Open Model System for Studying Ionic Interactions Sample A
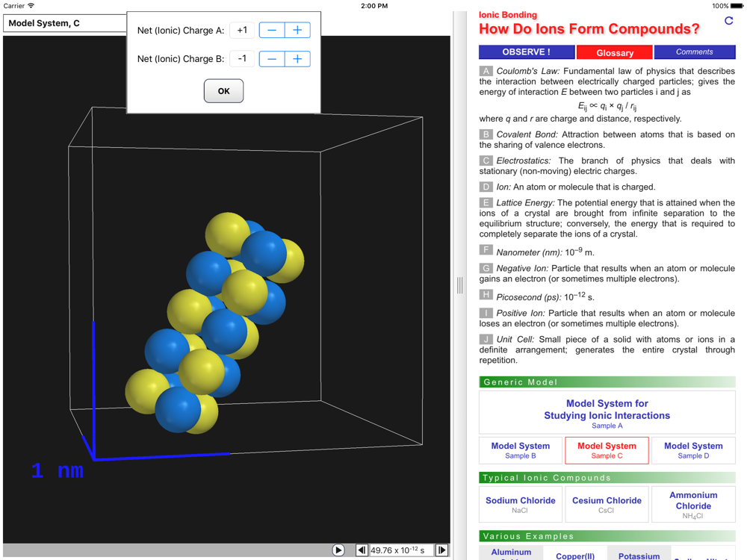 tap(607, 412)
